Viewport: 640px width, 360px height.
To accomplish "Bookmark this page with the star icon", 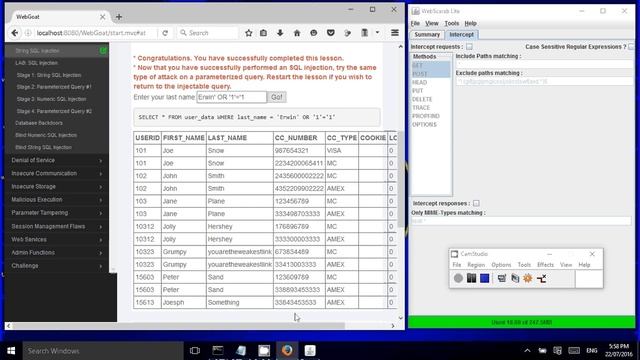I will point(249,33).
